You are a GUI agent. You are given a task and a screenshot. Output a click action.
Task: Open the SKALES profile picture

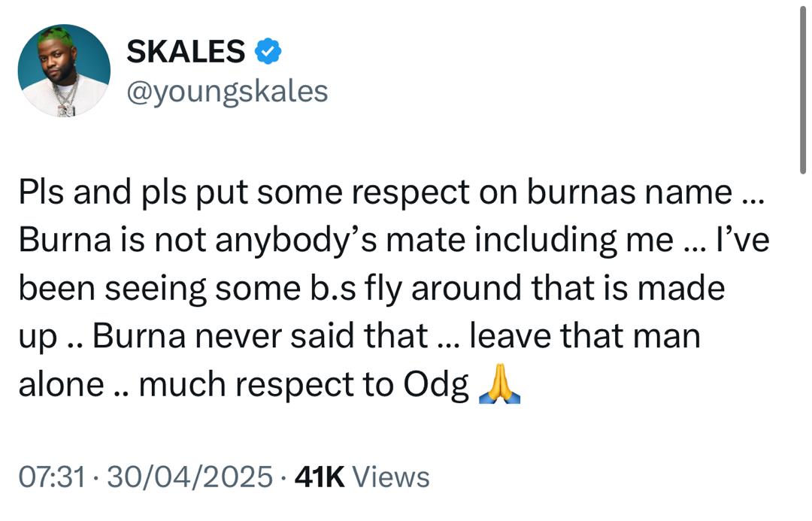(64, 71)
